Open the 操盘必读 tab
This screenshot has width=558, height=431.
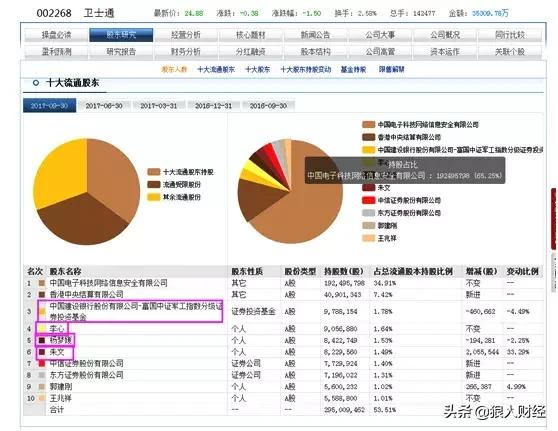(x=57, y=35)
